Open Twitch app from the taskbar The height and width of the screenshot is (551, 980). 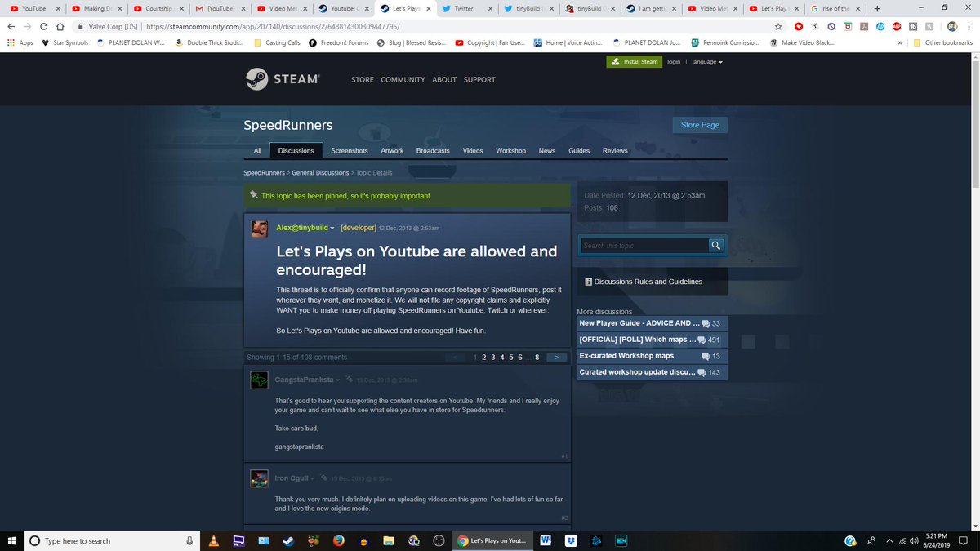point(239,540)
